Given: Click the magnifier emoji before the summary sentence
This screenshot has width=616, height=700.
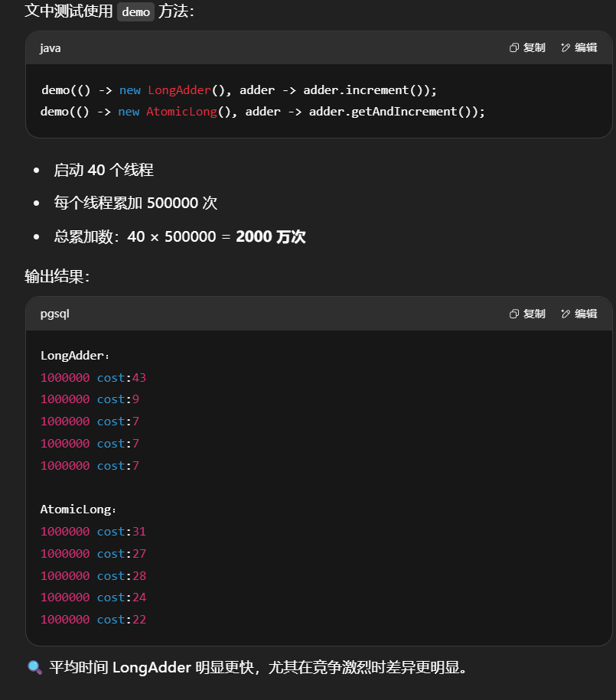Looking at the screenshot, I should tap(34, 667).
